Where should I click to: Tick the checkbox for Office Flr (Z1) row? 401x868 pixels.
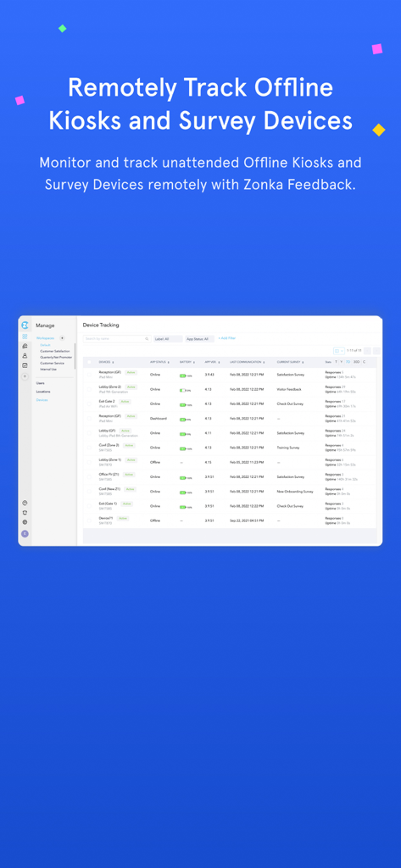(x=90, y=476)
